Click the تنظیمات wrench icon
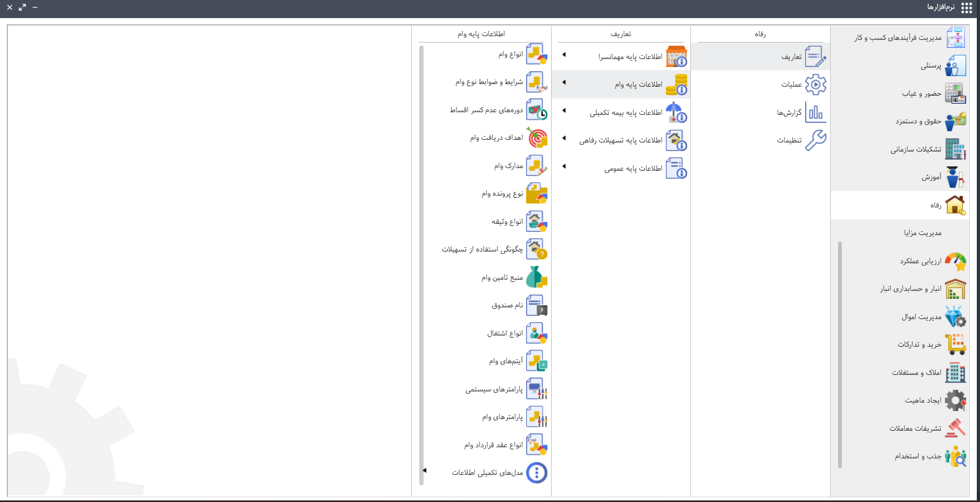Image resolution: width=980 pixels, height=502 pixels. click(x=815, y=140)
